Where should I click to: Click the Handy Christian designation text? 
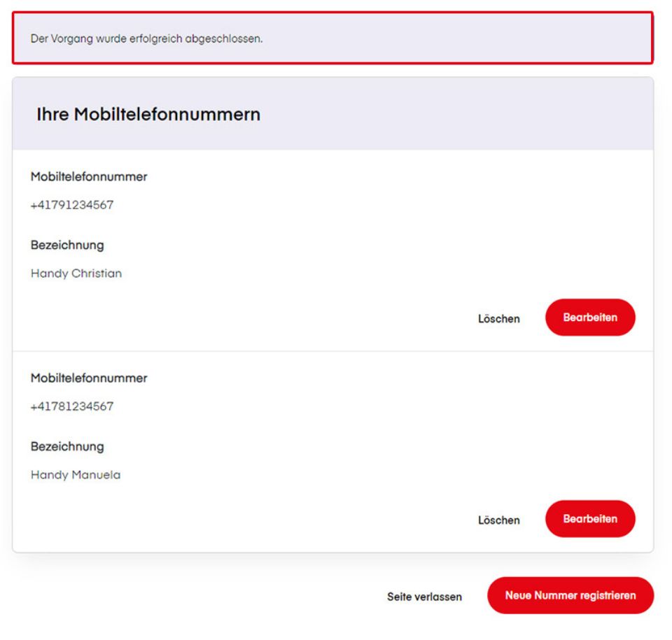click(x=76, y=273)
